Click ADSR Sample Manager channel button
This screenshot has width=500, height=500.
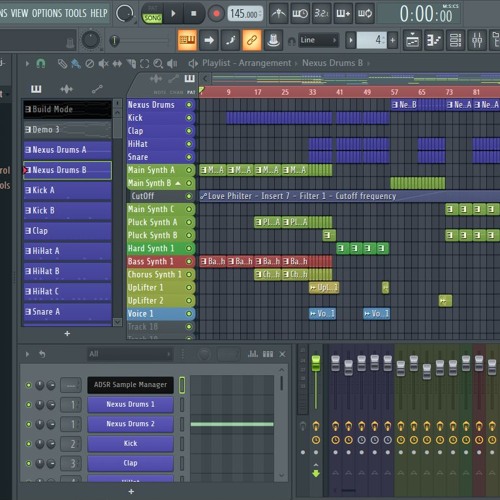(130, 385)
